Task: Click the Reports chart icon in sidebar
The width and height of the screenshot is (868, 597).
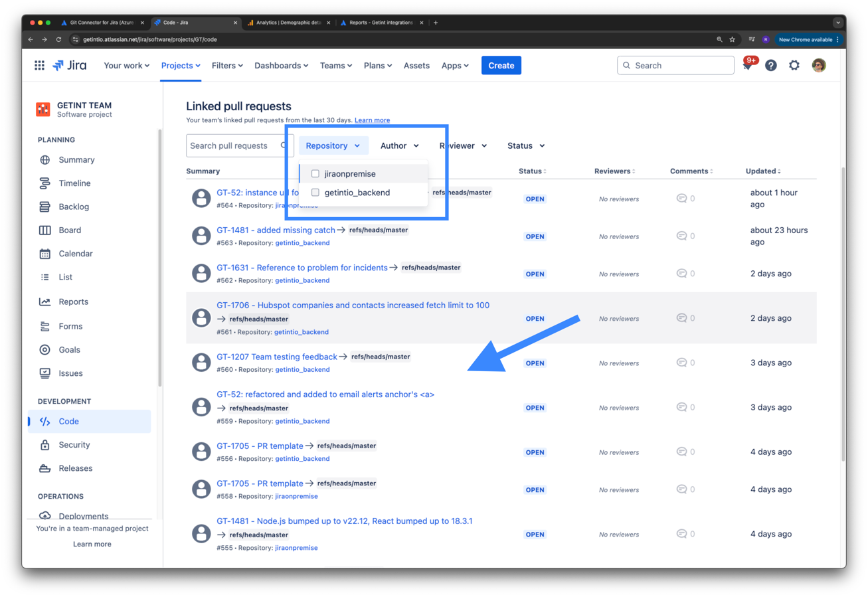Action: tap(45, 301)
